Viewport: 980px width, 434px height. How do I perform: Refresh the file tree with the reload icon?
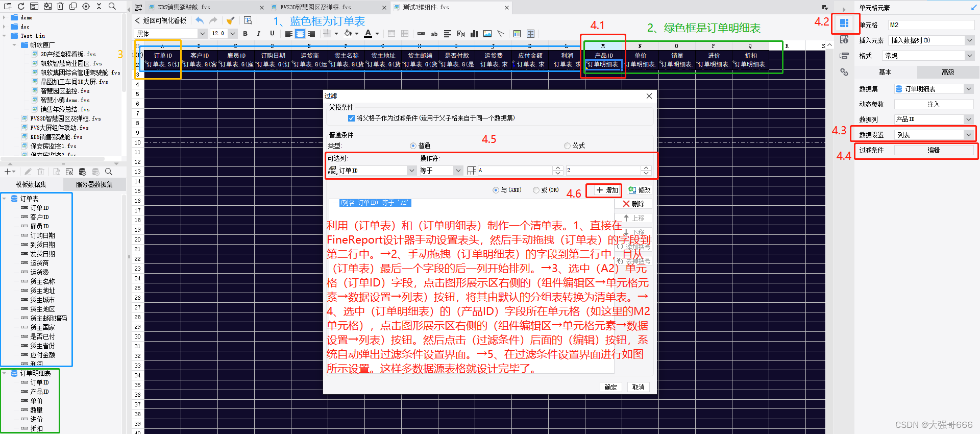[x=21, y=6]
